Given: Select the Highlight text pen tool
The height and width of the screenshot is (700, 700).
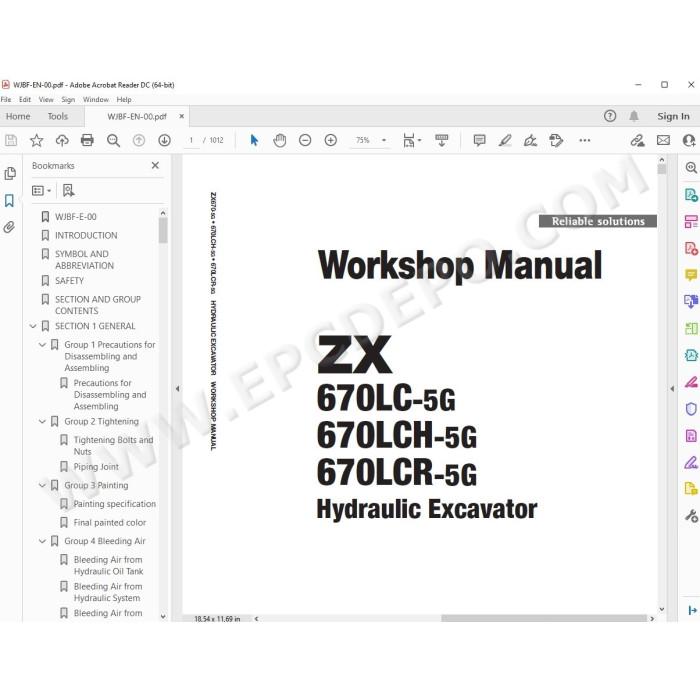Looking at the screenshot, I should click(x=505, y=141).
